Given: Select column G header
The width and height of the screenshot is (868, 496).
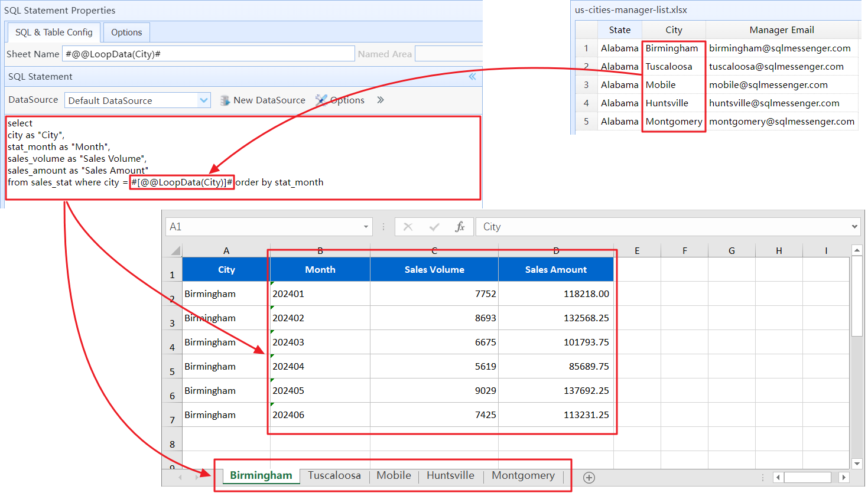Looking at the screenshot, I should (x=732, y=251).
